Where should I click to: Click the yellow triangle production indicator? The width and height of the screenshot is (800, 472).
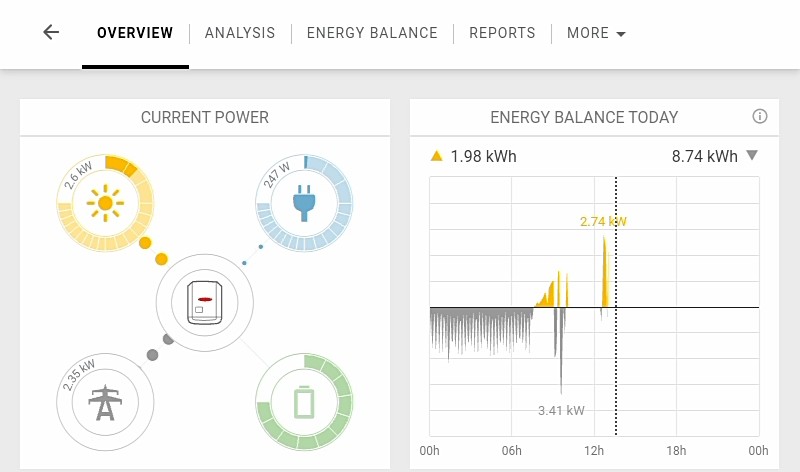tap(437, 156)
